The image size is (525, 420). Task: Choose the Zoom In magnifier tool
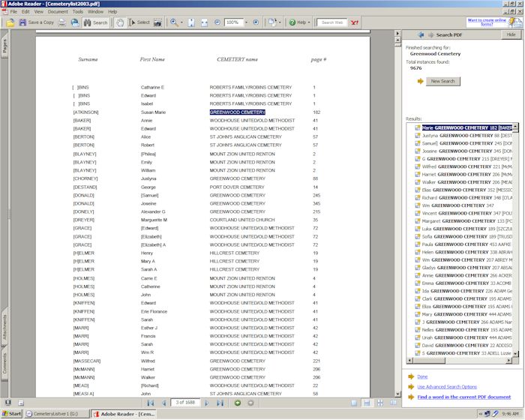(x=174, y=22)
